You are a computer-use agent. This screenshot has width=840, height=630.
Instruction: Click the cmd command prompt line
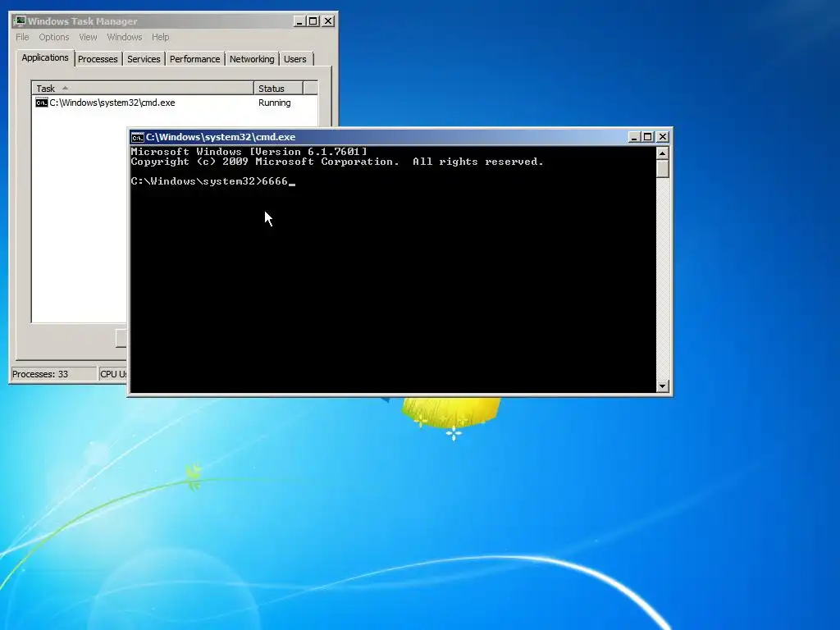click(212, 181)
